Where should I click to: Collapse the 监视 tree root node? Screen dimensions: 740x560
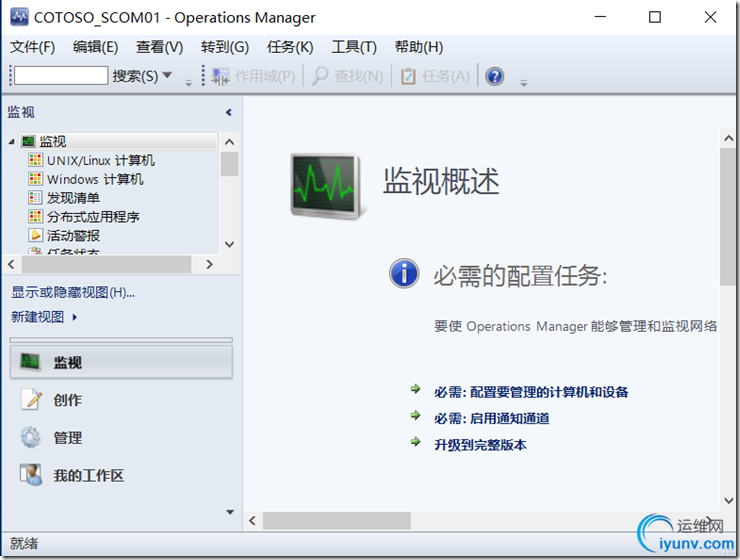[x=11, y=142]
